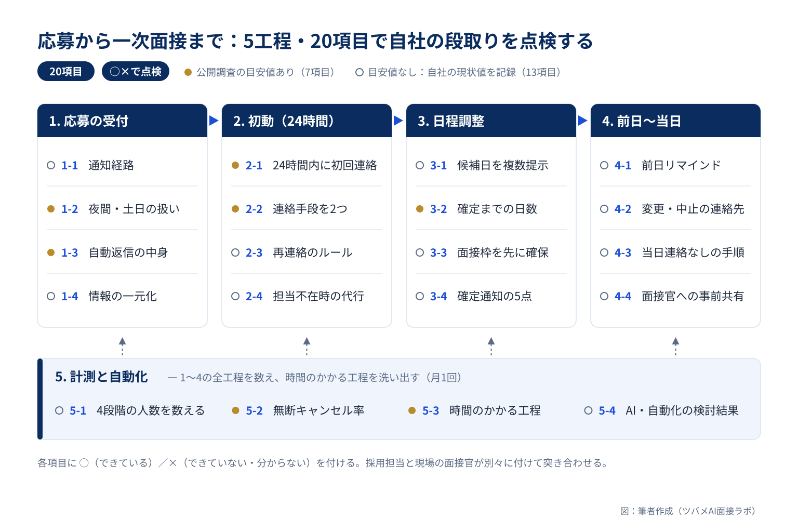
Task: Click the footnote starting with 各項目に
Action: click(323, 463)
